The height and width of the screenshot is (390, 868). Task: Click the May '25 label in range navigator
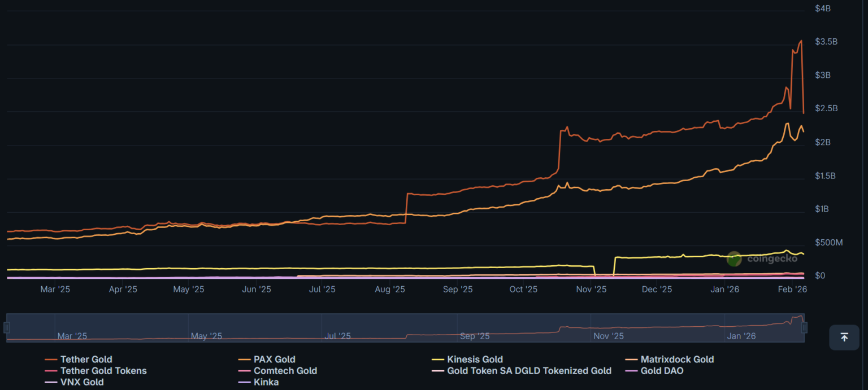pos(207,336)
